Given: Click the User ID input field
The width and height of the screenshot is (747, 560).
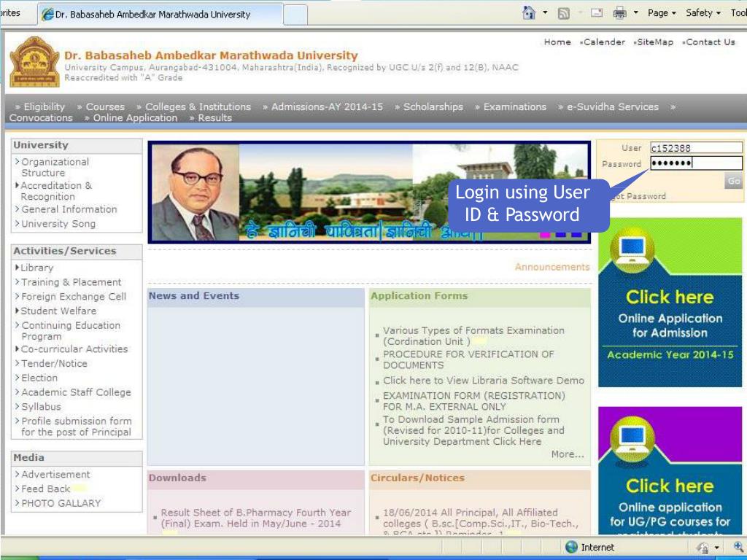Looking at the screenshot, I should pyautogui.click(x=696, y=147).
